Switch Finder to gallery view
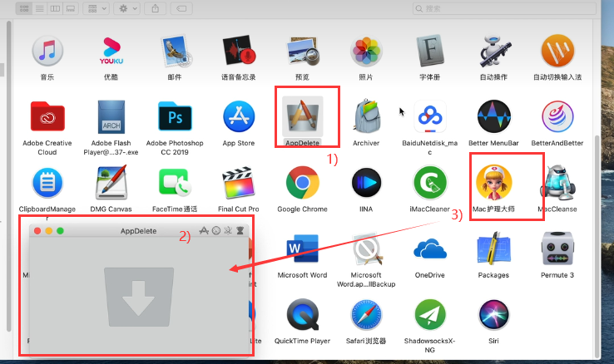This screenshot has height=364, width=614. click(x=71, y=8)
